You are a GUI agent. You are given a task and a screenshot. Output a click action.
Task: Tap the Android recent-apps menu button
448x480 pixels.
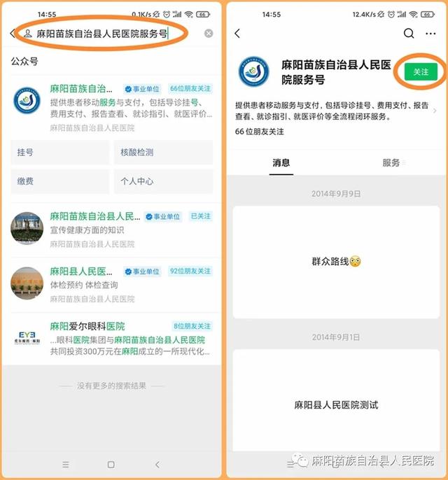click(x=66, y=464)
